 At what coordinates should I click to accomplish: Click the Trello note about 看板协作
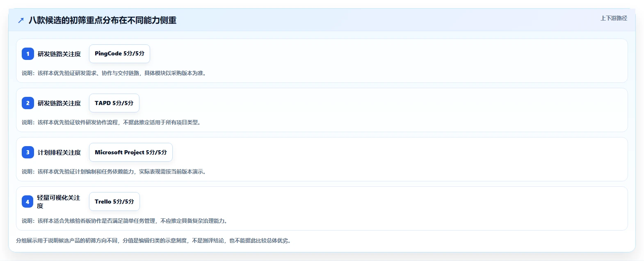pos(126,221)
